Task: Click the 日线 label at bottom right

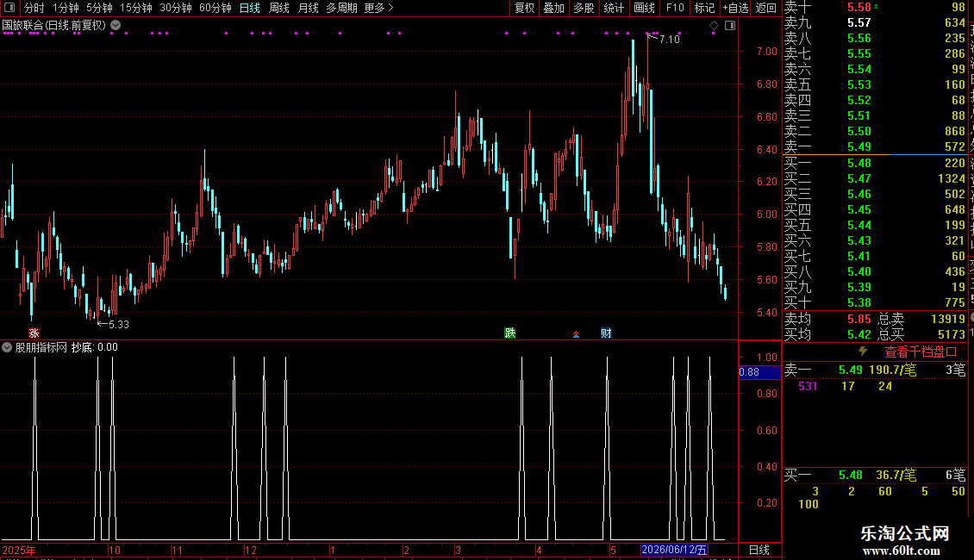Action: pyautogui.click(x=759, y=550)
